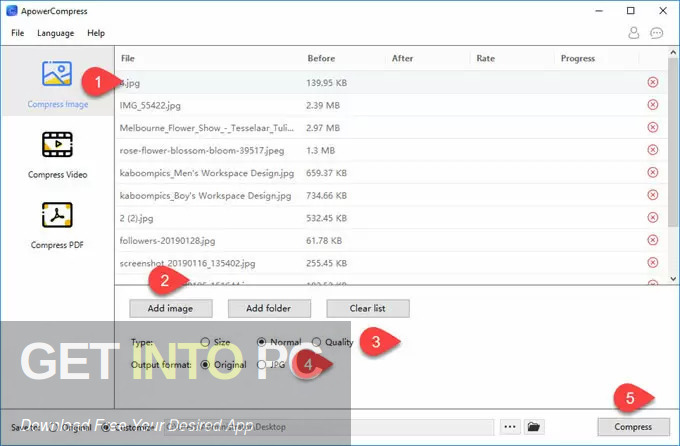Select the Quality compression type

click(317, 342)
